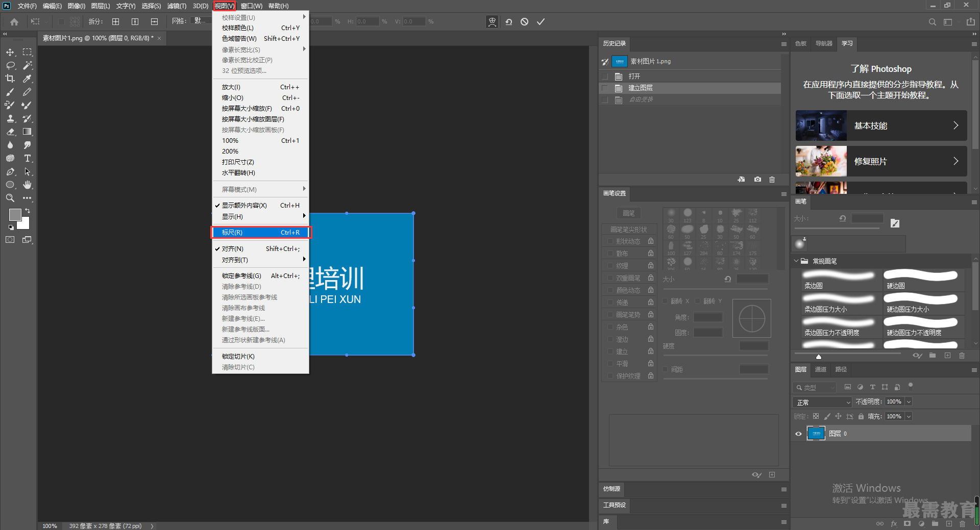Select the Lasso tool
Viewport: 980px width, 530px height.
[10, 65]
